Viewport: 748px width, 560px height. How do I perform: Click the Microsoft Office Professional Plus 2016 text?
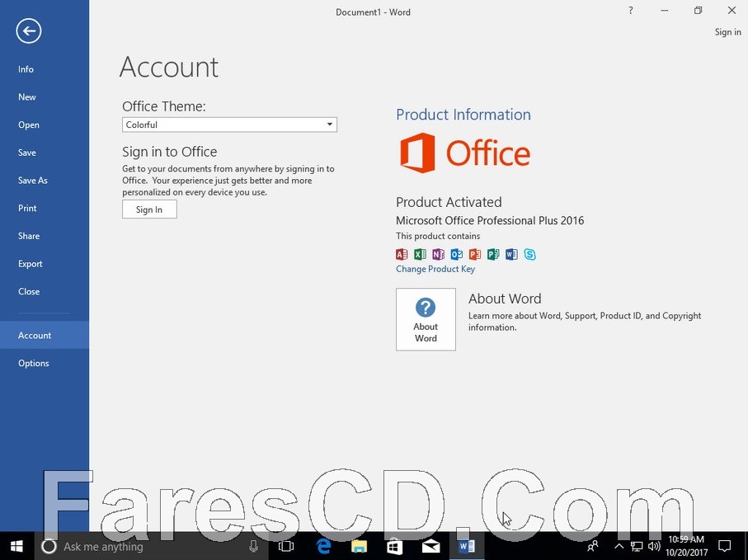click(x=490, y=220)
